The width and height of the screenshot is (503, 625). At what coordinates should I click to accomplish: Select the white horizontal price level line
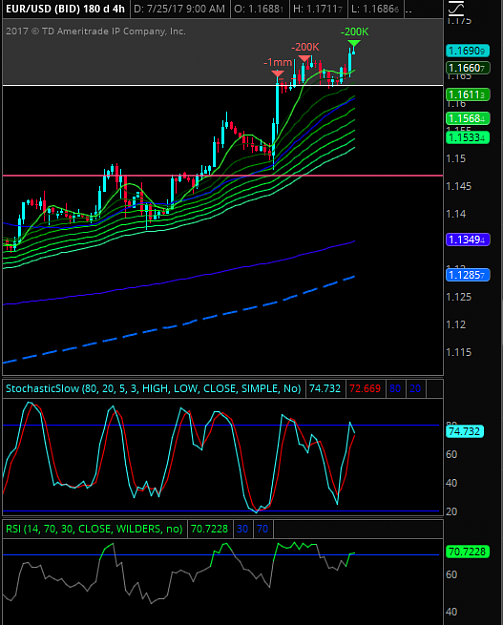(223, 85)
